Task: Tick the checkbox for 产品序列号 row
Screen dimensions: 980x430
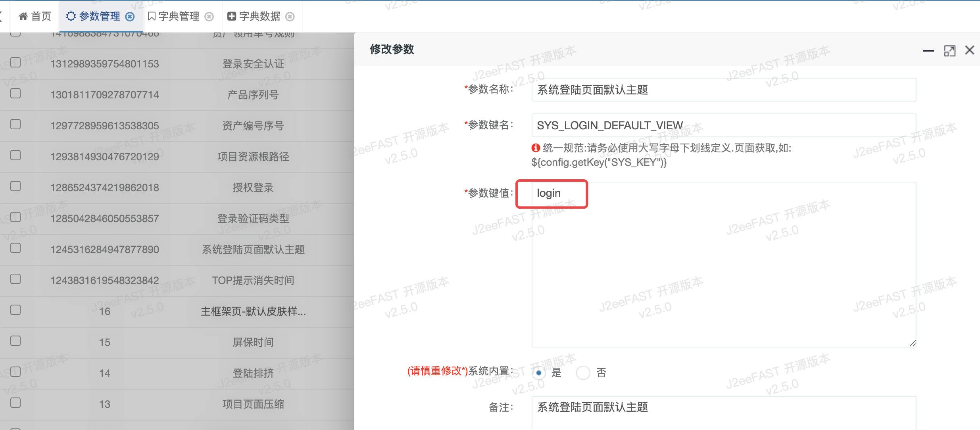Action: coord(15,93)
